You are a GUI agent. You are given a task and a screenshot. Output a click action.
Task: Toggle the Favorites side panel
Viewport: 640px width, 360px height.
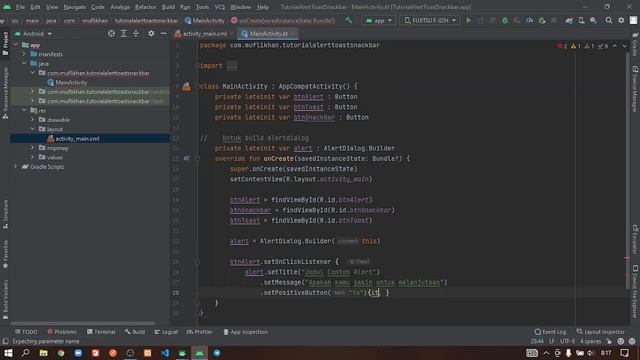coord(5,254)
